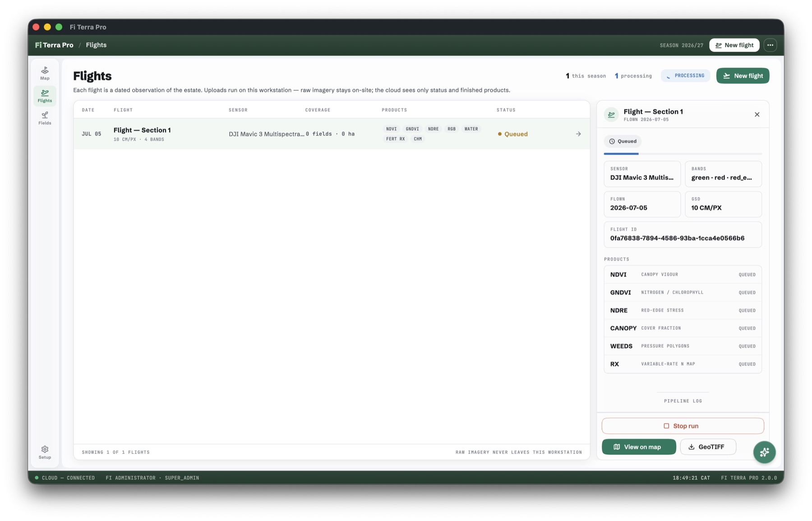812x521 pixels.
Task: Open Setup gear in sidebar
Action: (45, 452)
